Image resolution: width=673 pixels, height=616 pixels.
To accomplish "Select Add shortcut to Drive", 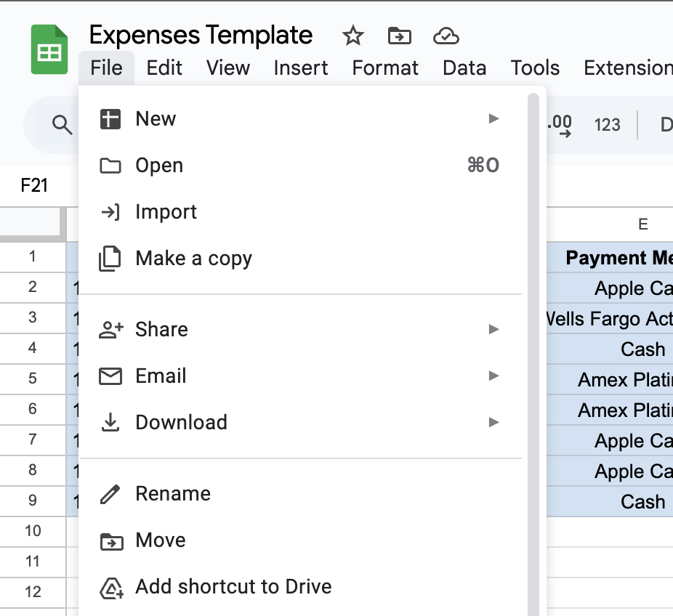I will point(300,587).
